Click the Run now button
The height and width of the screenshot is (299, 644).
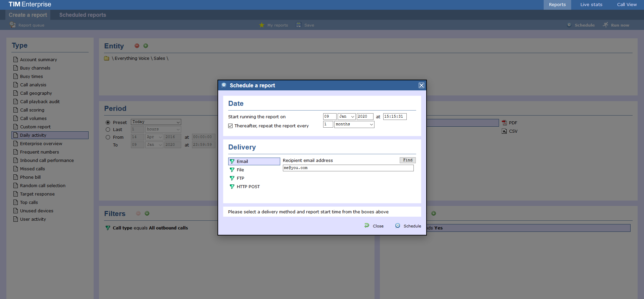[x=616, y=25]
